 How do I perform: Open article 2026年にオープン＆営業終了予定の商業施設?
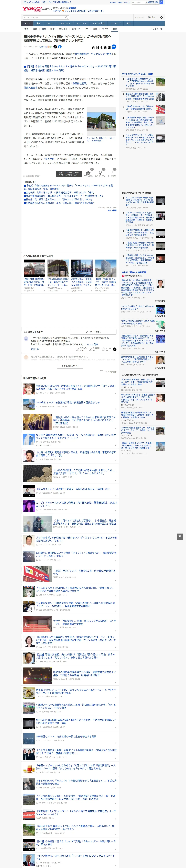point(68,403)
